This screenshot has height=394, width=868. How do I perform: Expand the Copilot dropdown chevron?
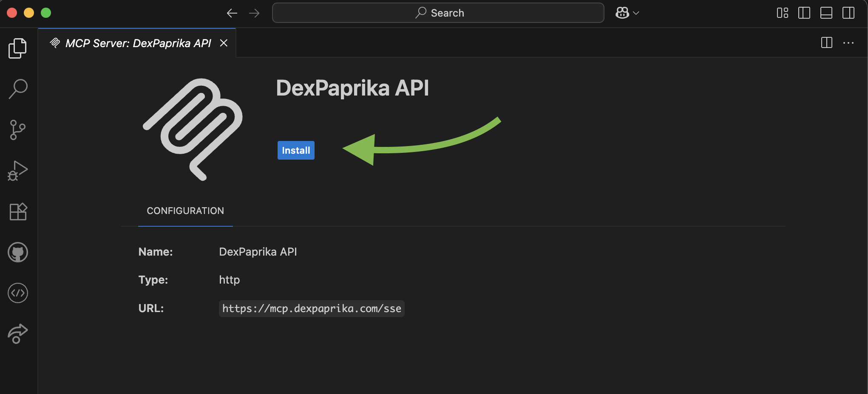coord(636,13)
